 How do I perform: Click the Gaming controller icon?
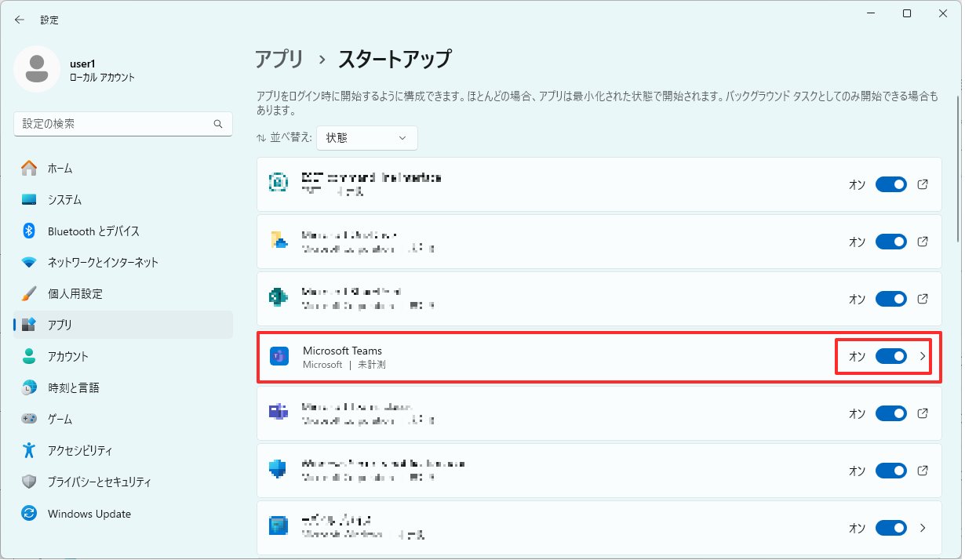point(29,419)
